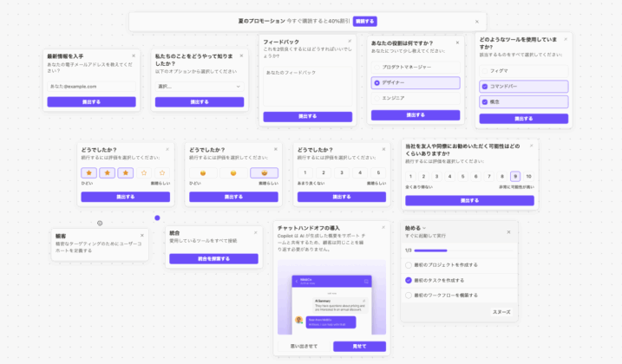Click the 見せて button
Screen dimensions: 622x364
click(359, 346)
